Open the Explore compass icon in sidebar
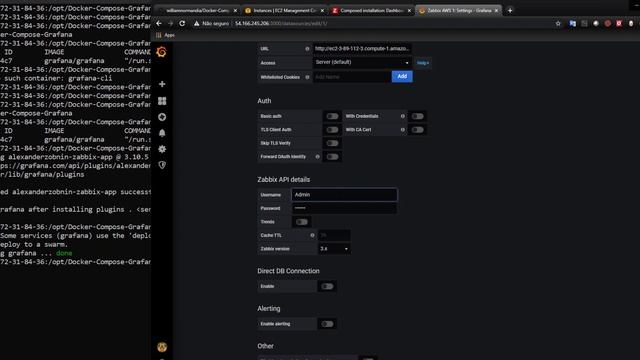 [162, 117]
